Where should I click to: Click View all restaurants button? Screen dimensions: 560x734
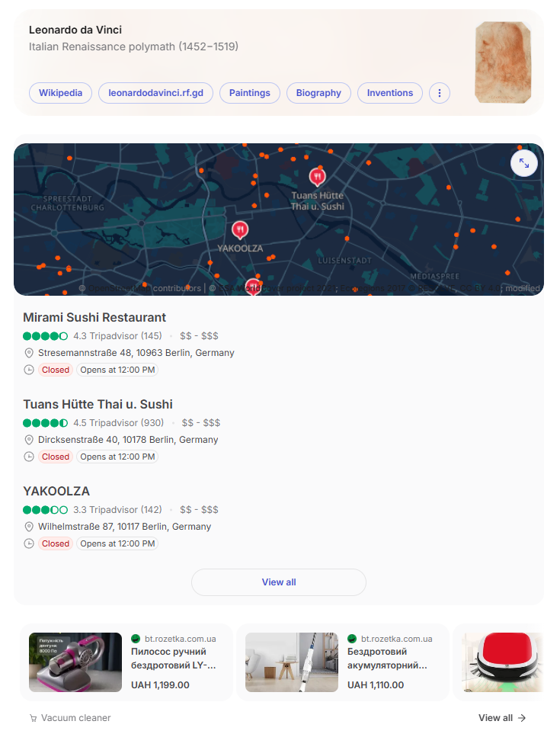pyautogui.click(x=279, y=582)
